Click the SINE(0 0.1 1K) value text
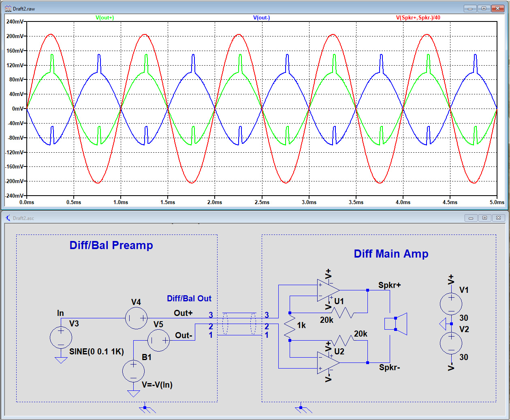Viewport: 510px width, 420px height. [x=96, y=352]
